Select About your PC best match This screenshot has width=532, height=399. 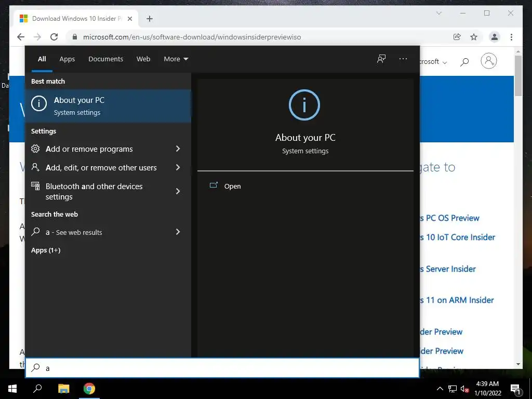(x=108, y=106)
